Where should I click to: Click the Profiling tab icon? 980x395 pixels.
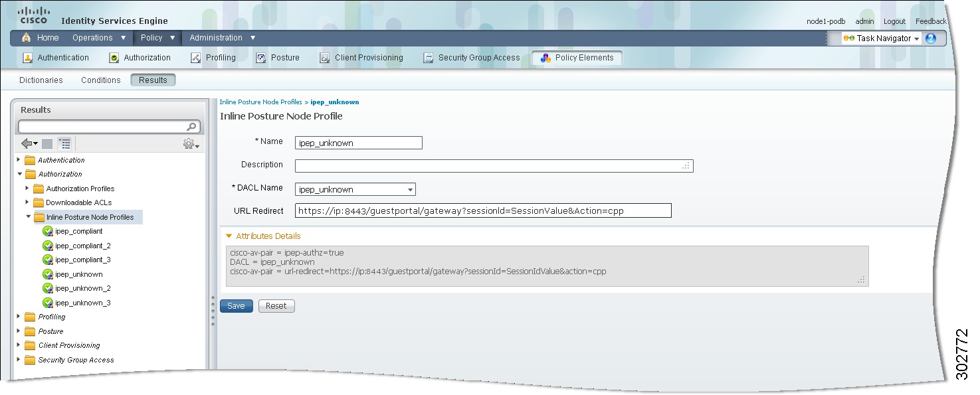click(196, 58)
